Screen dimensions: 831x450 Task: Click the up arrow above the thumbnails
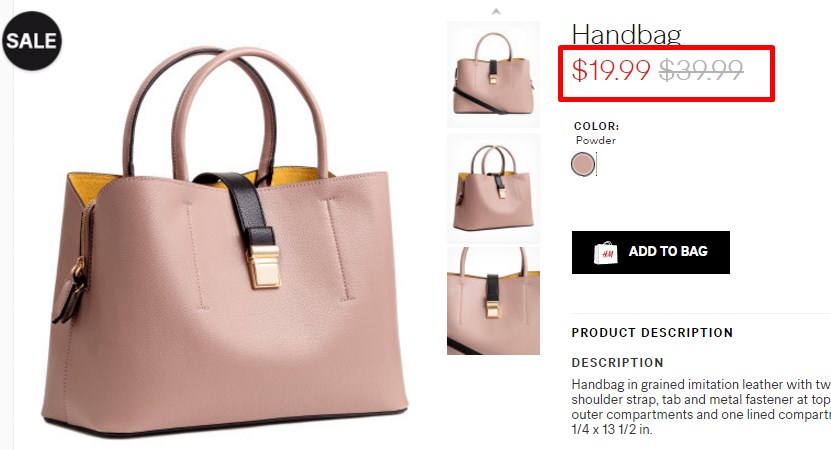pyautogui.click(x=496, y=11)
